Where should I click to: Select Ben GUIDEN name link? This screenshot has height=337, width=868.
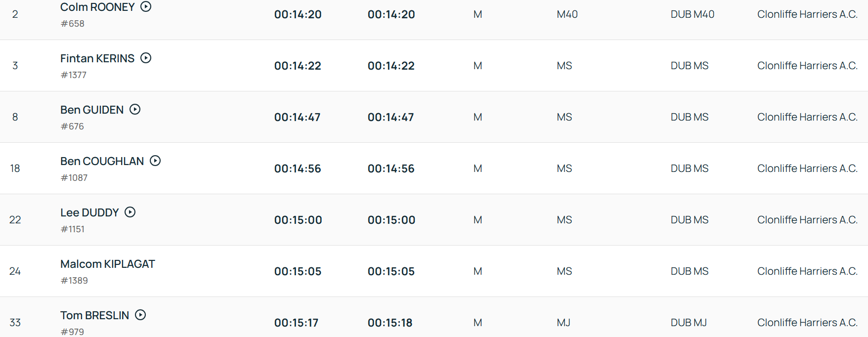pyautogui.click(x=92, y=110)
